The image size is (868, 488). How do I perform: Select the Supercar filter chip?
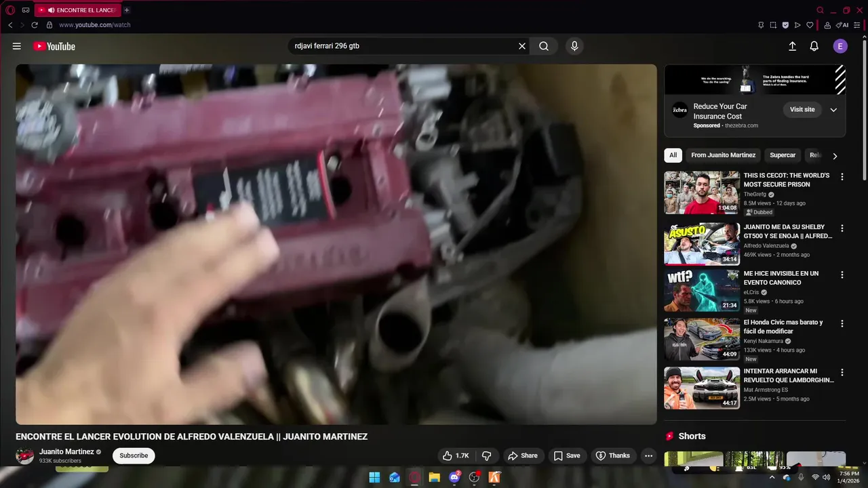click(783, 155)
